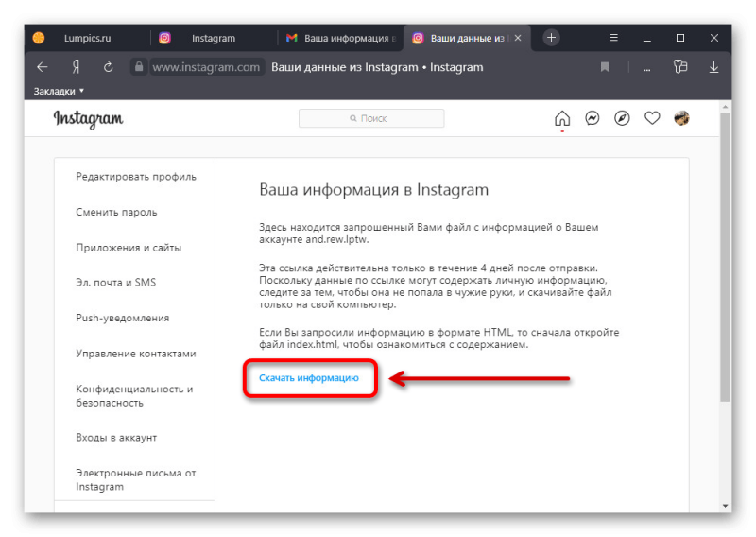756x537 pixels.
Task: Close the 'Ваши данные из' tab
Action: tap(518, 38)
